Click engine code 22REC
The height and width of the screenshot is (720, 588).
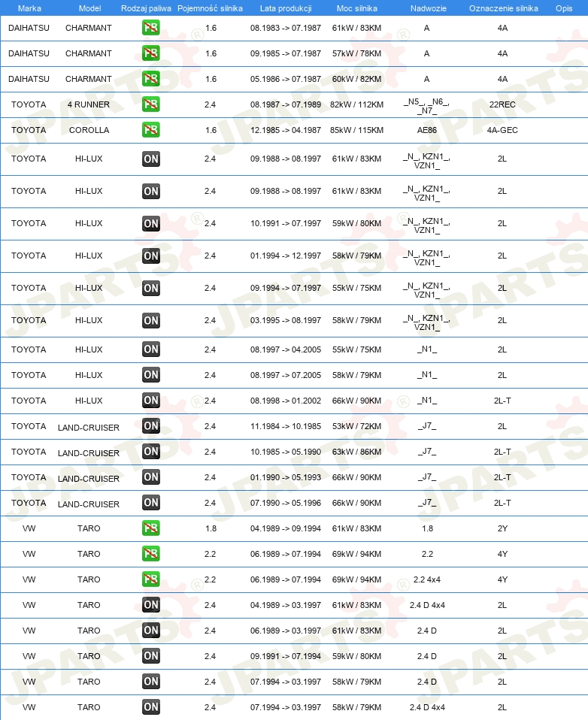(502, 104)
